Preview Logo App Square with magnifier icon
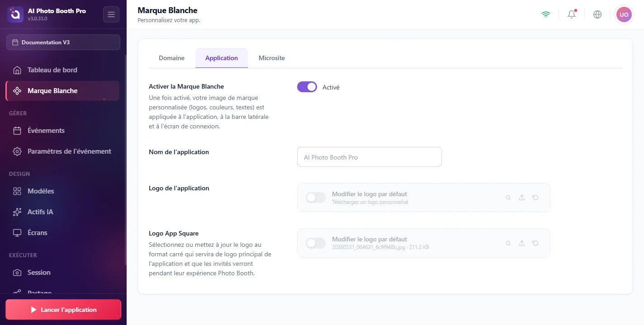 click(x=508, y=243)
